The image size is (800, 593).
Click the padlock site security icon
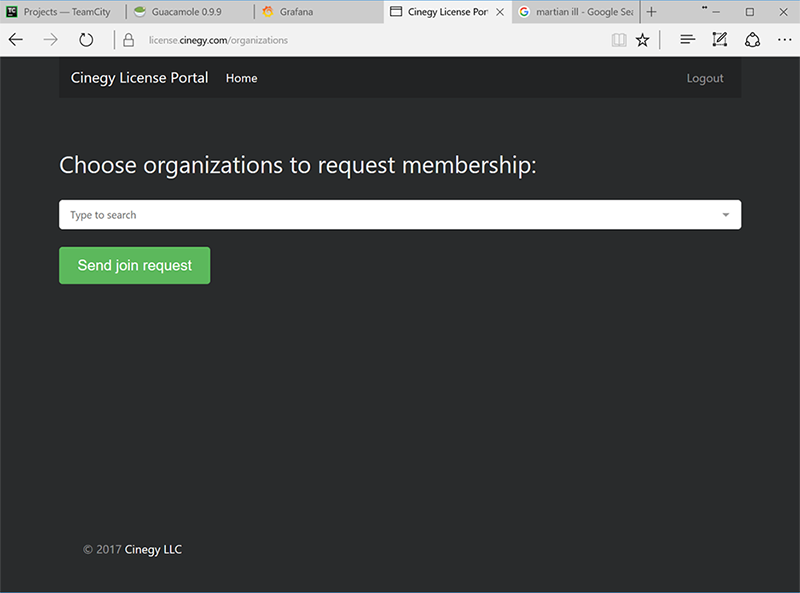tap(129, 40)
